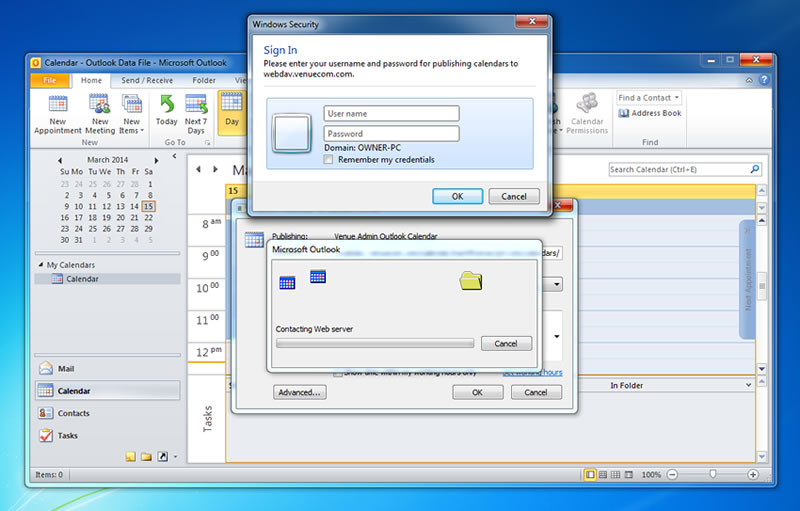Select Calendar in the navigation pane

click(x=107, y=391)
